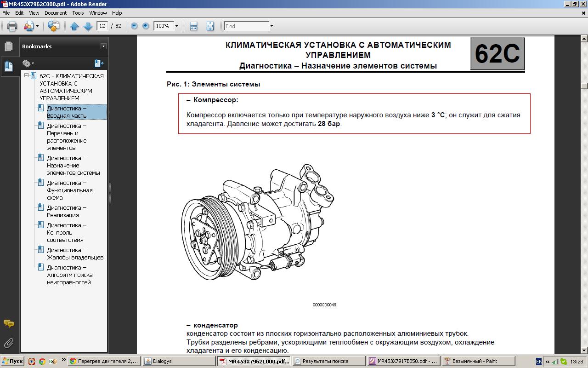Open bookmark Диагностика – Функциональная схема
The height and width of the screenshot is (368, 588).
pos(70,190)
